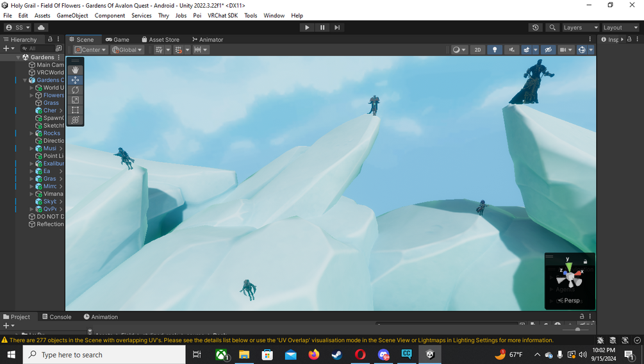
Task: Toggle scene Gizmos button
Action: (582, 50)
